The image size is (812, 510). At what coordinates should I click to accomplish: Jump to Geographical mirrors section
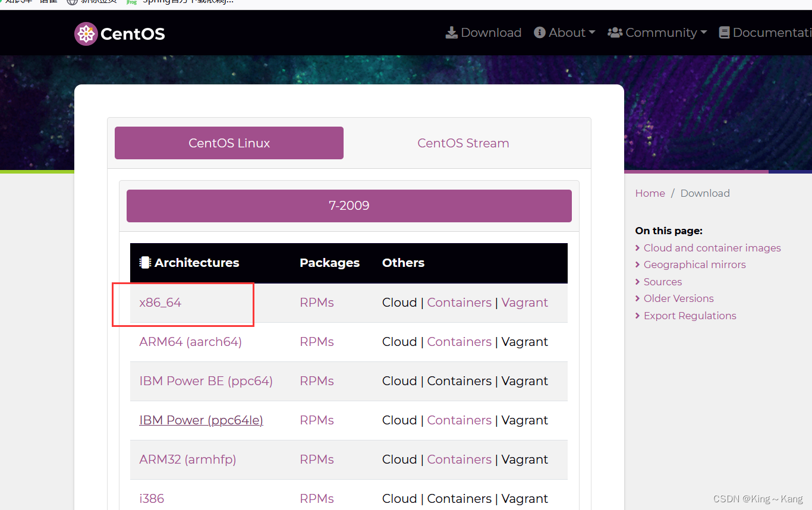click(x=694, y=265)
